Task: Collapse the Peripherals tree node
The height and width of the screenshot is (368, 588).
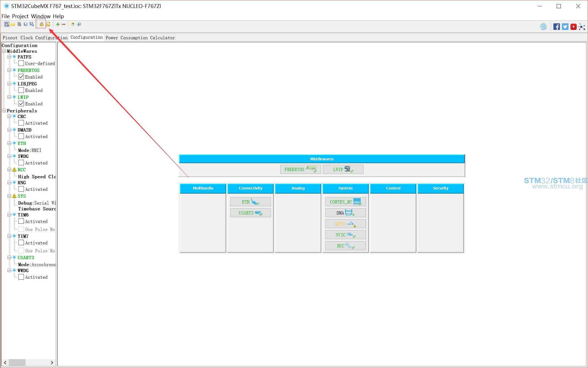Action: 4,111
